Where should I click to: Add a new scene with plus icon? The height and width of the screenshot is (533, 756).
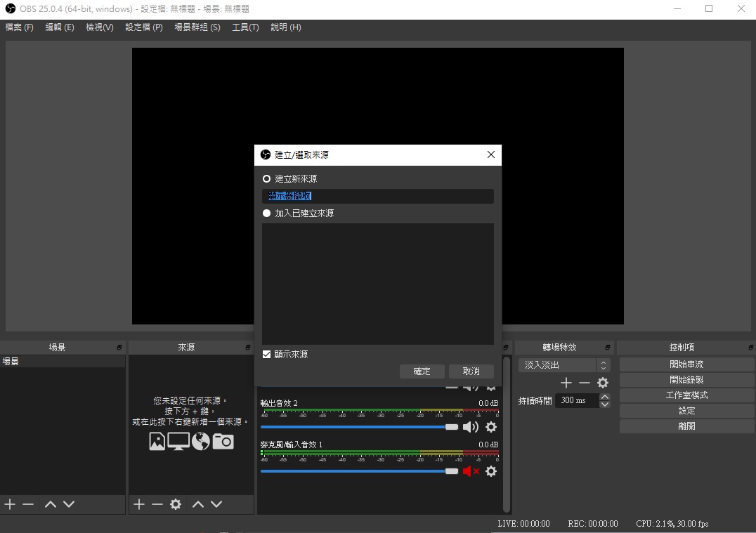(10, 504)
